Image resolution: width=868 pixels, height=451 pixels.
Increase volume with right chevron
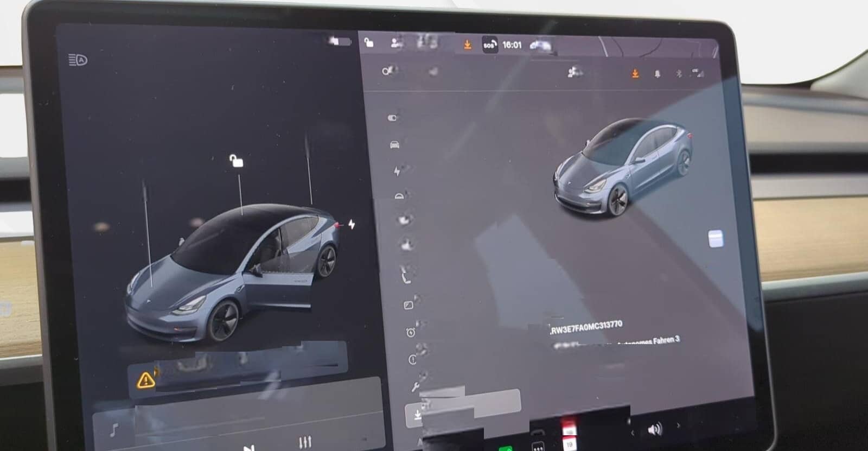tap(678, 426)
